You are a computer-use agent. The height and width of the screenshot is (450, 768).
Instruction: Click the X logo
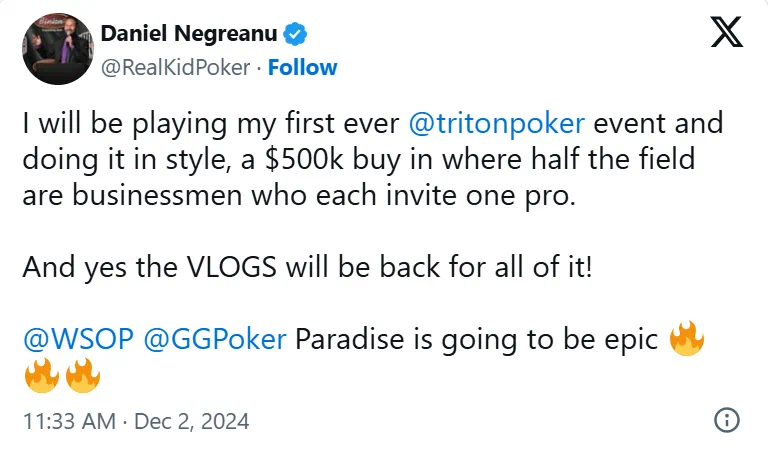(727, 34)
